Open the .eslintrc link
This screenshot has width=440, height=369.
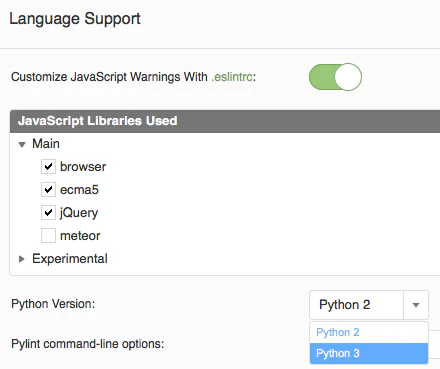pyautogui.click(x=232, y=77)
